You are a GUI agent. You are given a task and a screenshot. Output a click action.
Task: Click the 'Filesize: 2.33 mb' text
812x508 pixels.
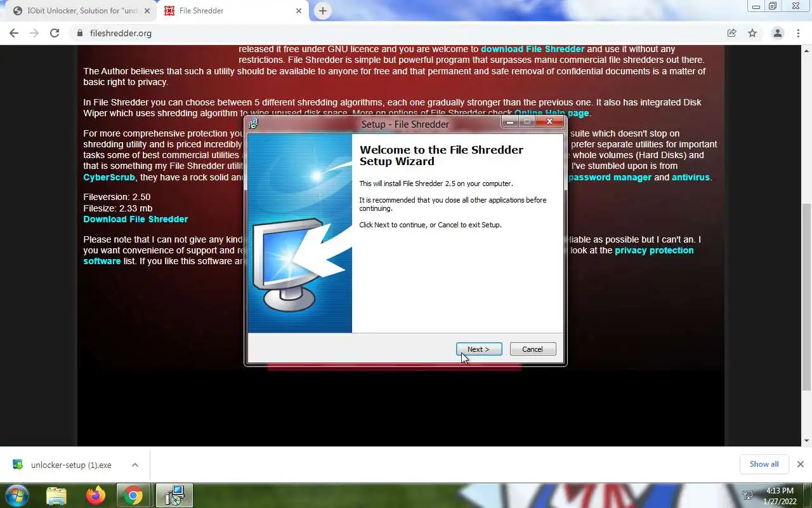coord(118,208)
